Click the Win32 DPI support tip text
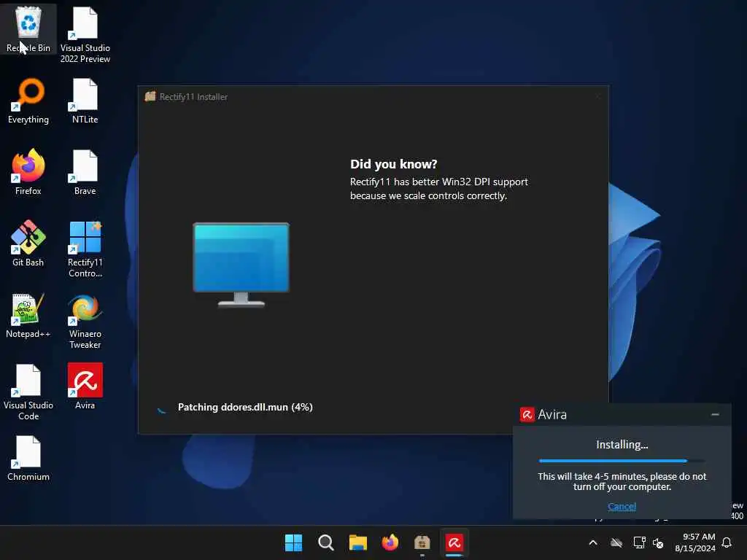Viewport: 747px width, 560px height. point(438,189)
